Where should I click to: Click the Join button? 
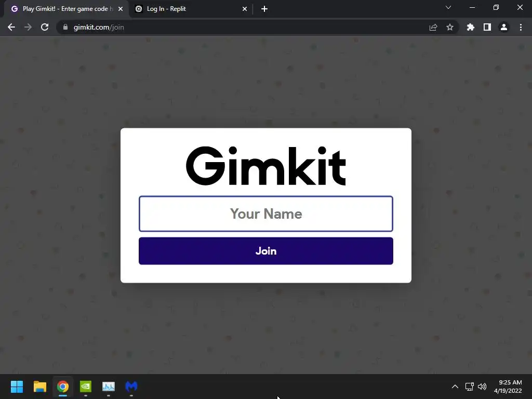tap(265, 251)
